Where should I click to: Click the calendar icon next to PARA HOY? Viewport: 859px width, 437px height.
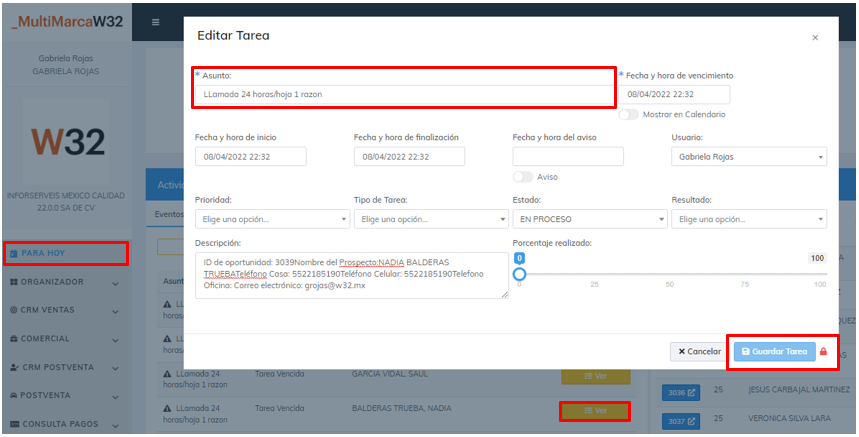pyautogui.click(x=14, y=254)
